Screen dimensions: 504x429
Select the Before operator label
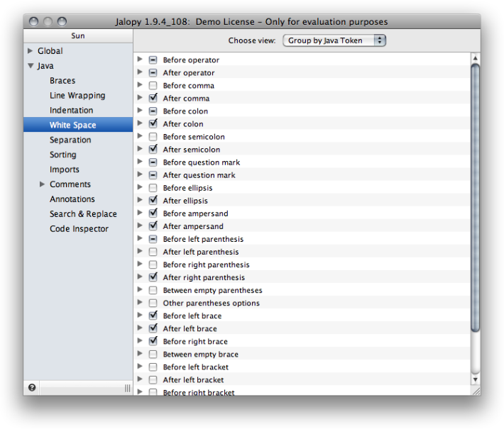pyautogui.click(x=191, y=60)
